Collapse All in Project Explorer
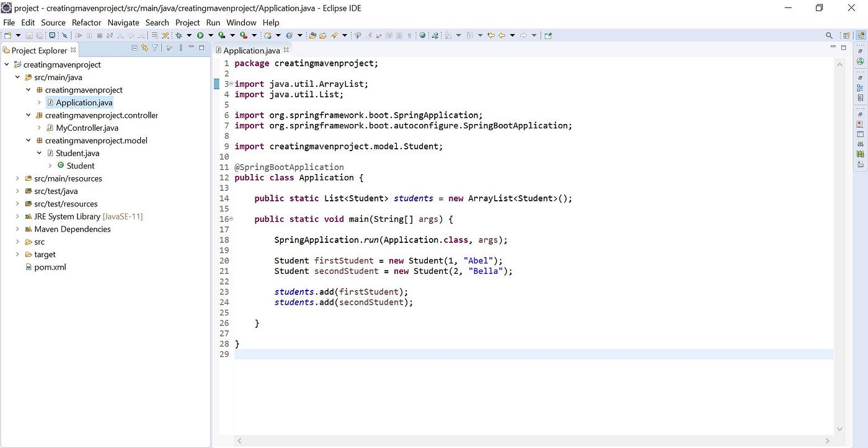Screen dimensions: 868x448 135,48
